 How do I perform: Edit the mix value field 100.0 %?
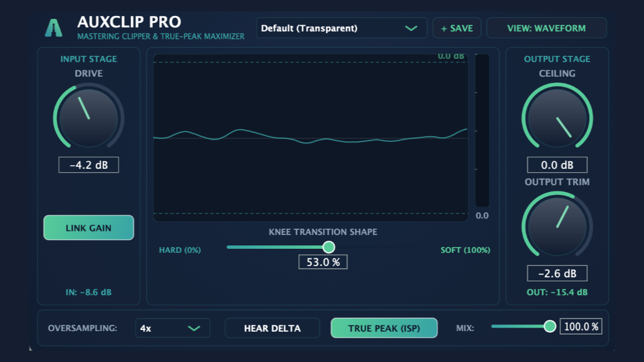pos(581,327)
